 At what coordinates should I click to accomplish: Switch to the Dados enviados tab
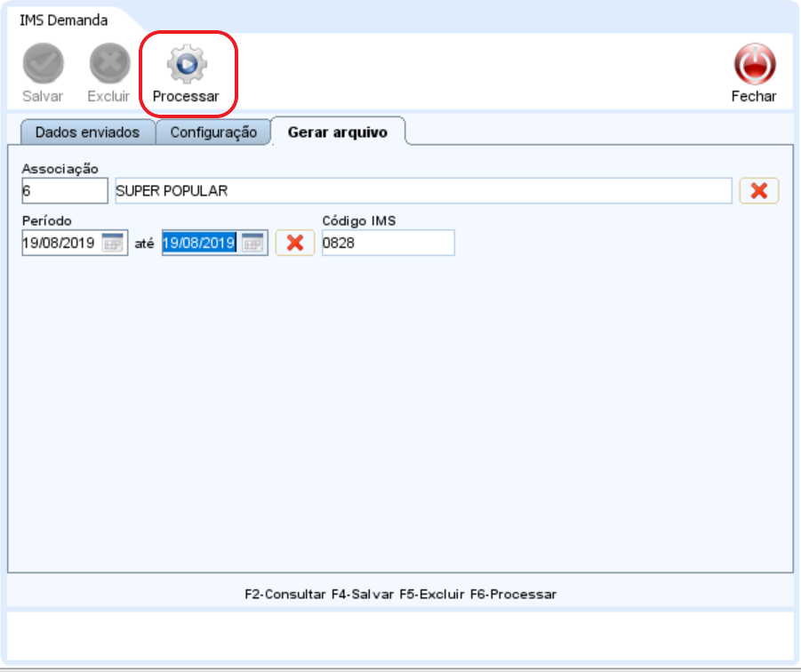87,132
